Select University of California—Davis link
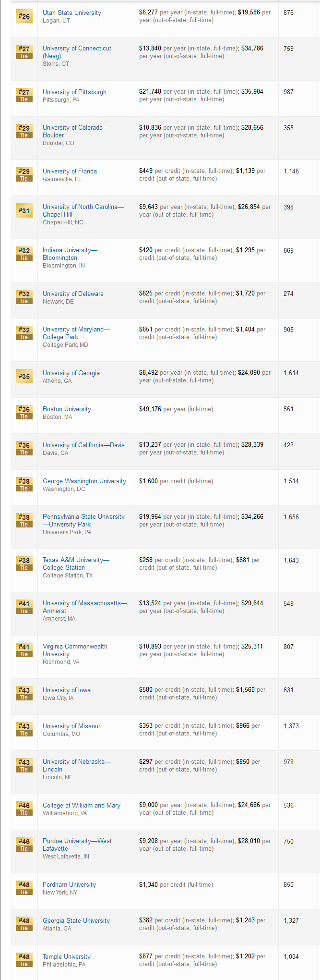 (x=83, y=445)
